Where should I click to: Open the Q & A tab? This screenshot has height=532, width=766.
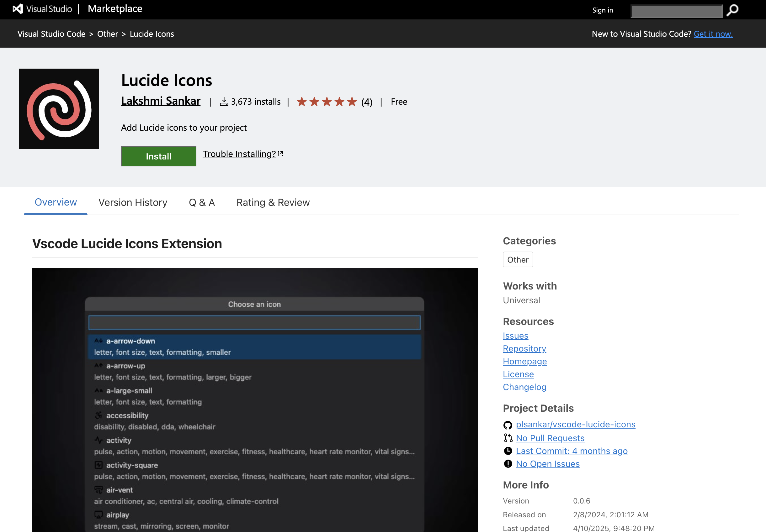pyautogui.click(x=201, y=202)
